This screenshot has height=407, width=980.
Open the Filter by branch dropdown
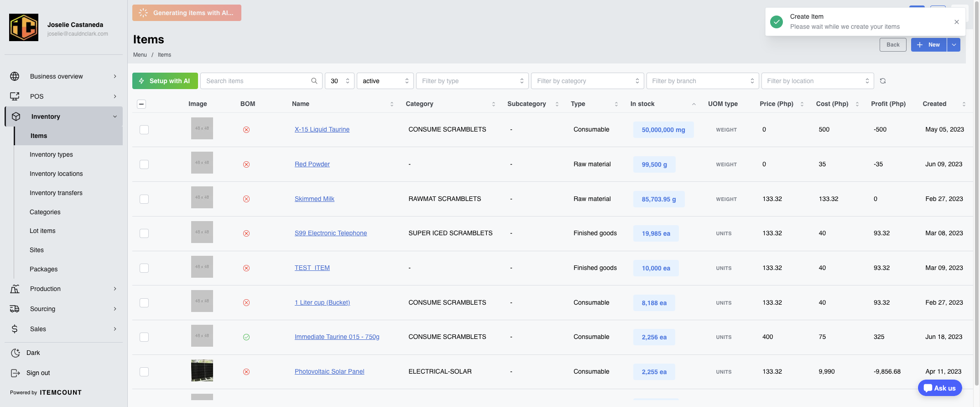tap(703, 81)
